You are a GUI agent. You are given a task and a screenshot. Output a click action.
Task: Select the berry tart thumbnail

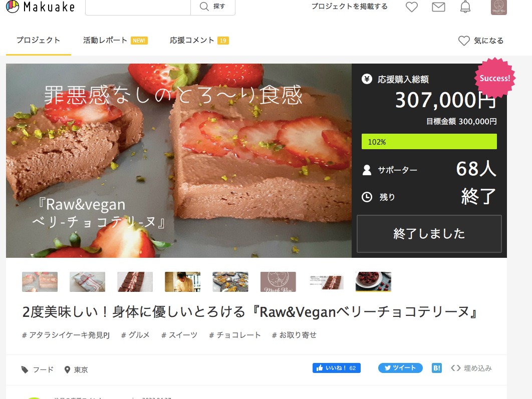pyautogui.click(x=373, y=281)
